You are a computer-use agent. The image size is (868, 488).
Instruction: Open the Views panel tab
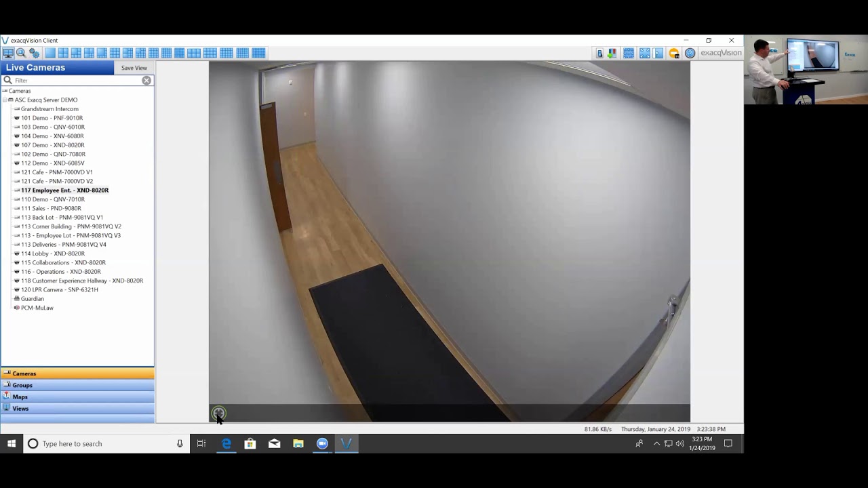coord(77,408)
